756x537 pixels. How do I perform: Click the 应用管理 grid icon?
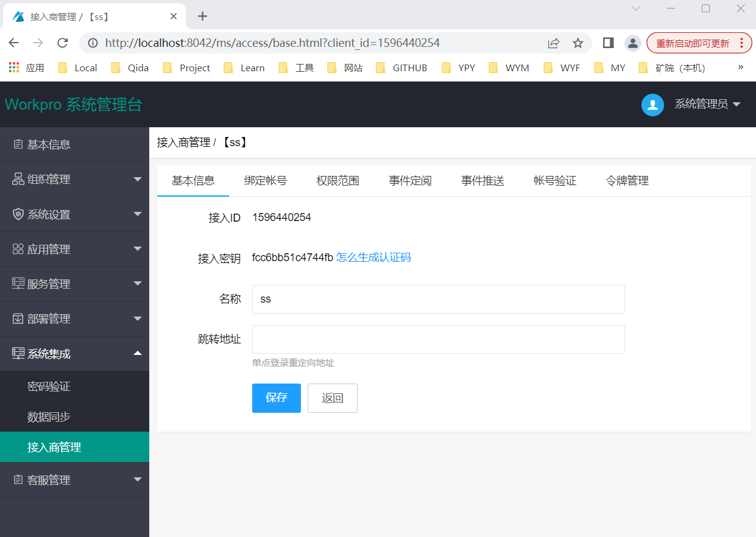pos(18,249)
